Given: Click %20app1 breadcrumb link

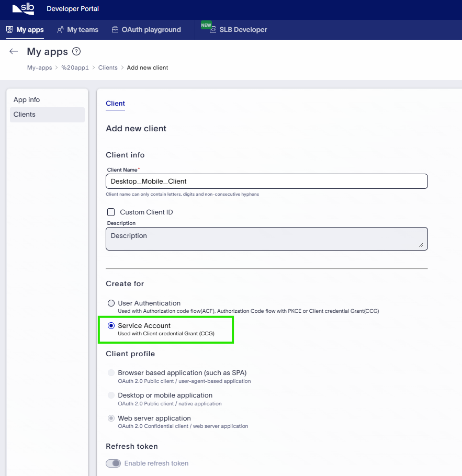Looking at the screenshot, I should click(75, 67).
